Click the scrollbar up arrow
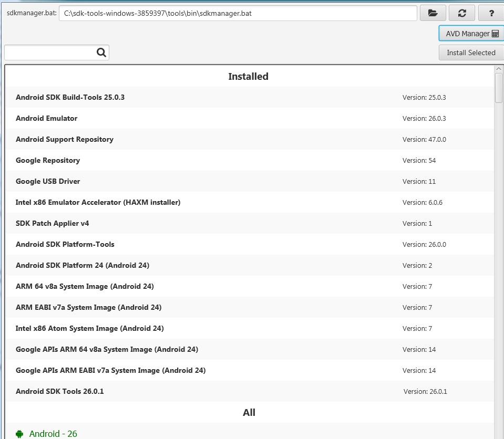The height and width of the screenshot is (439, 504). point(499,69)
